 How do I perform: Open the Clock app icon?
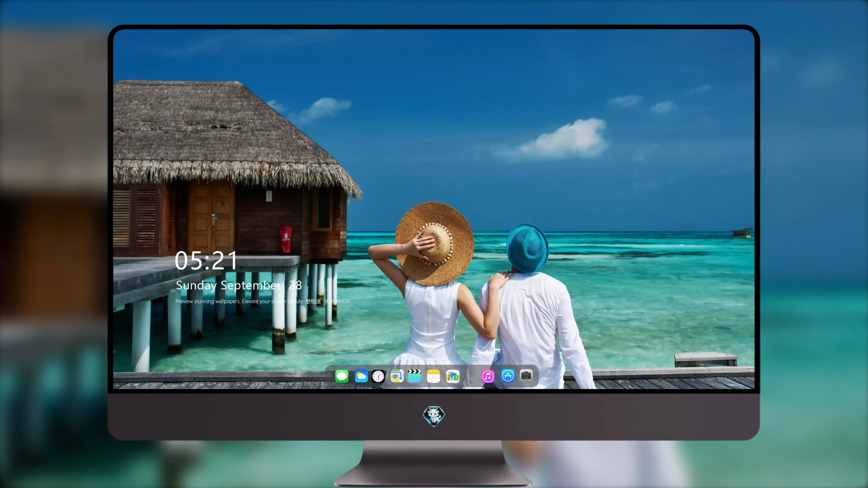tap(378, 376)
